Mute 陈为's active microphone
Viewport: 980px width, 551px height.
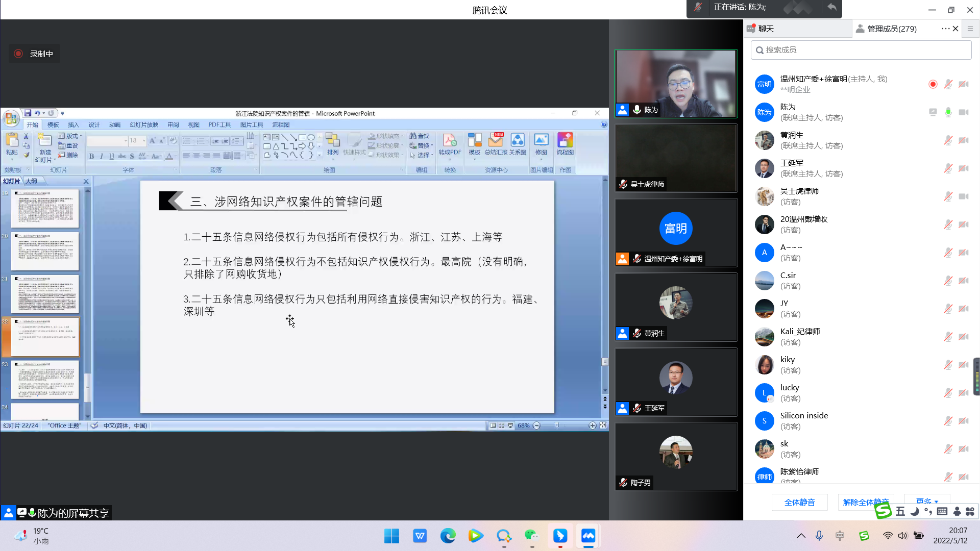click(948, 112)
